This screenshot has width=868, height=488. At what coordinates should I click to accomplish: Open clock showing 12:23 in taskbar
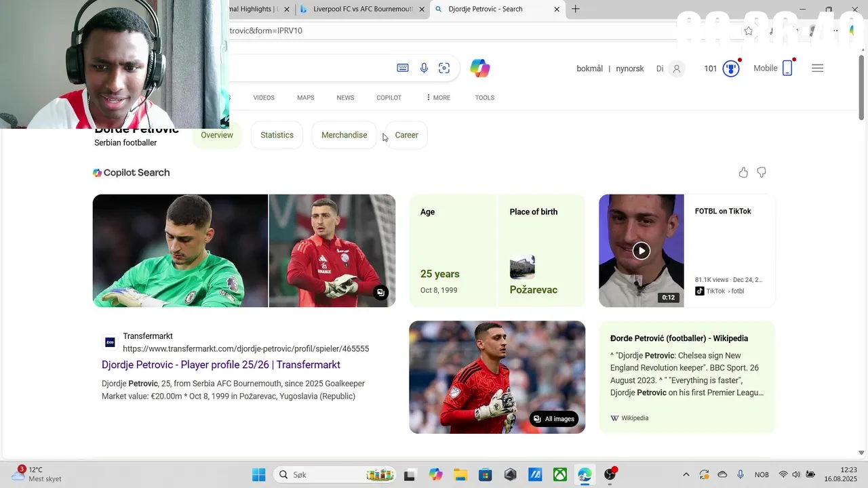point(840,474)
